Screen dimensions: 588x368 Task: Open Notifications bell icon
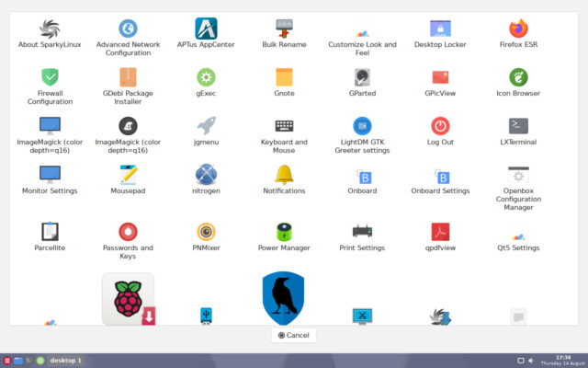(x=284, y=175)
